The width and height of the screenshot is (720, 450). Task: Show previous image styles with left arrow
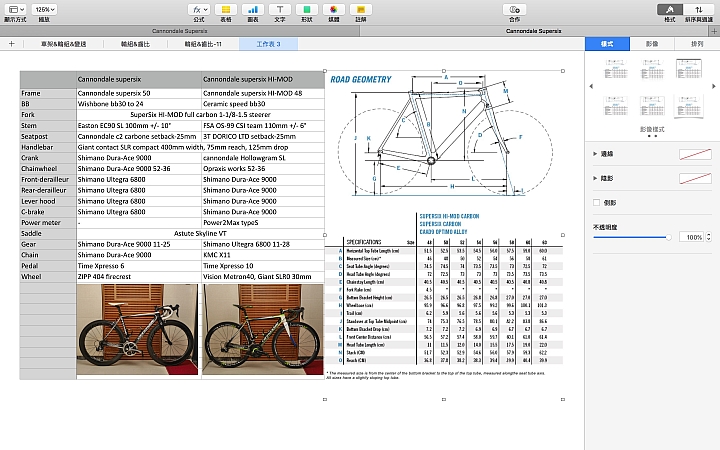[591, 86]
